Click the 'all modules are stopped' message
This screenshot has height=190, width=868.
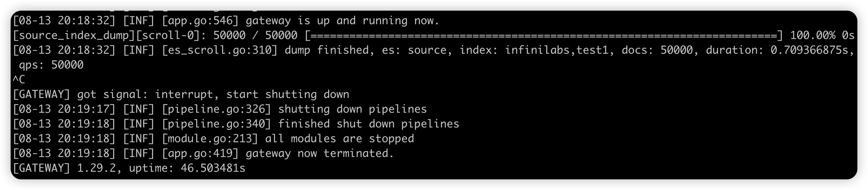click(340, 139)
